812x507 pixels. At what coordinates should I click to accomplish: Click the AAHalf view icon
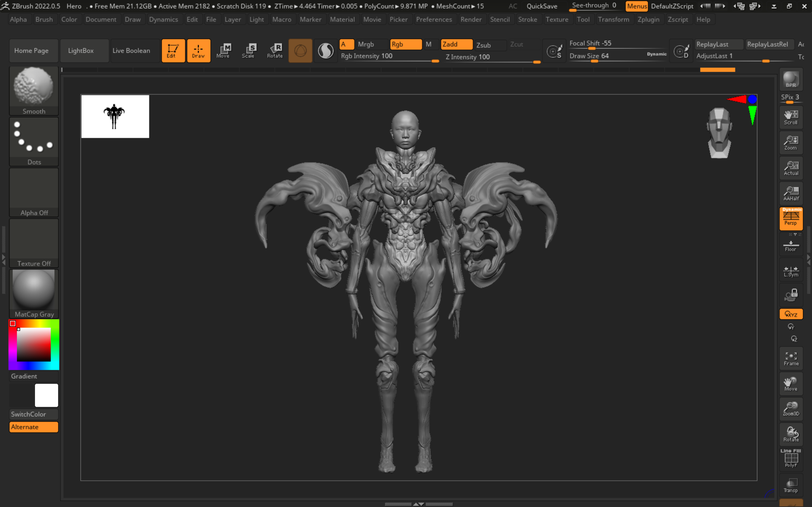tap(790, 193)
